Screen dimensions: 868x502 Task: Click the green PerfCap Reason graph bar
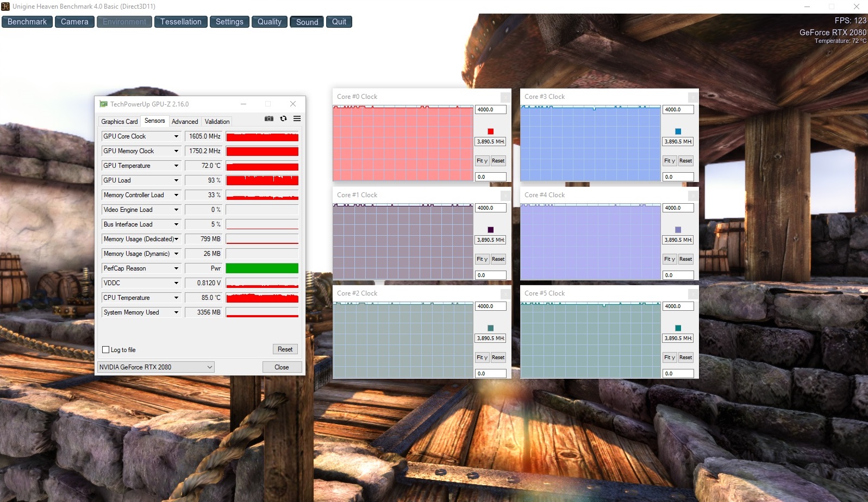point(262,268)
